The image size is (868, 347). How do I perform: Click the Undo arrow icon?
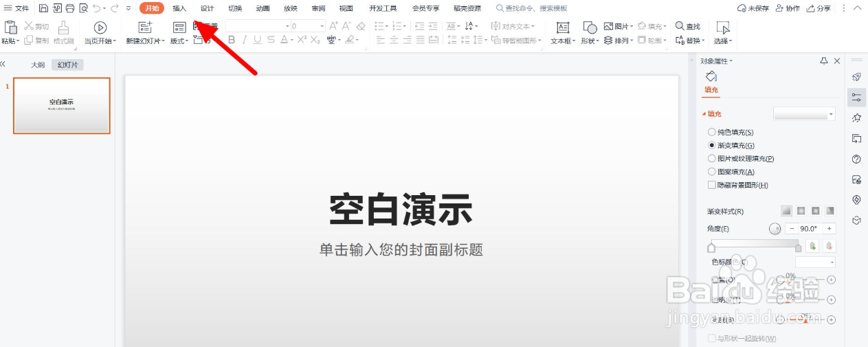pyautogui.click(x=97, y=8)
